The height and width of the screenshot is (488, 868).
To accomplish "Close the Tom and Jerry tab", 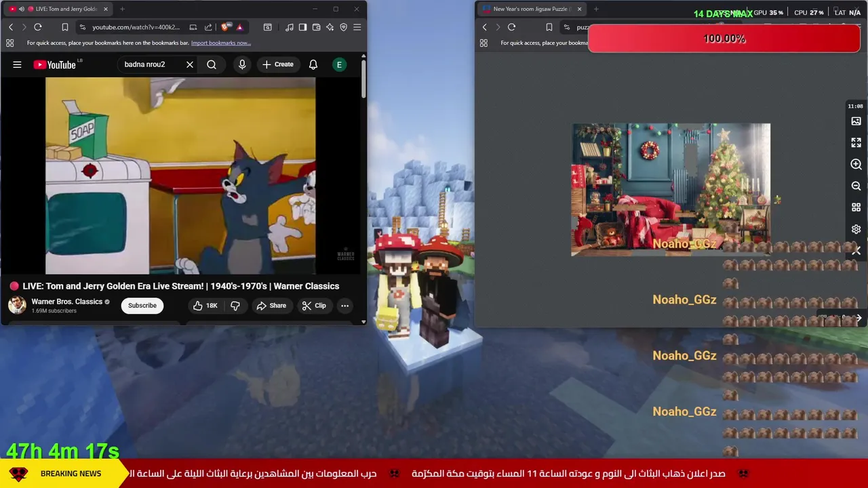I will pos(106,9).
